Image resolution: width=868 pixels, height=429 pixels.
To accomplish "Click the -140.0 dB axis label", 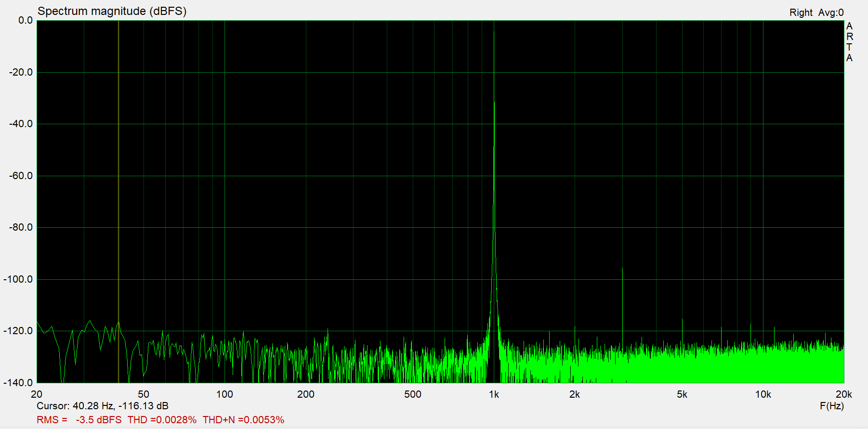I will 18,383.
